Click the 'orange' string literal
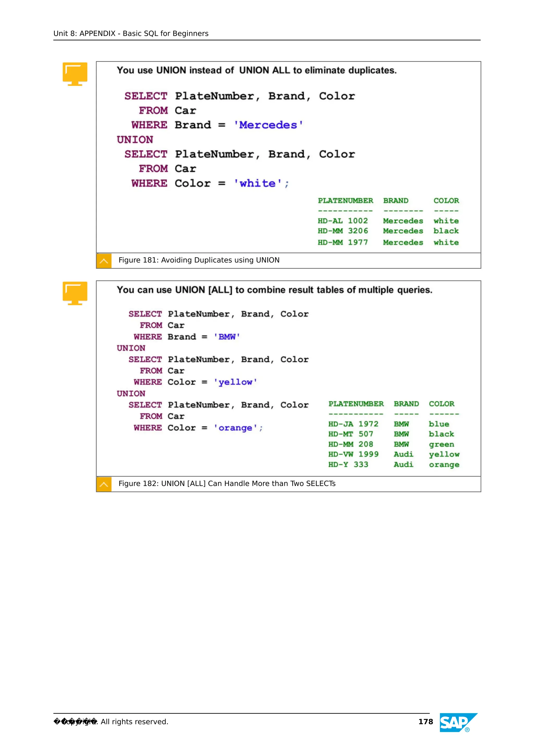Screen dimensions: 534x756 click(235, 428)
